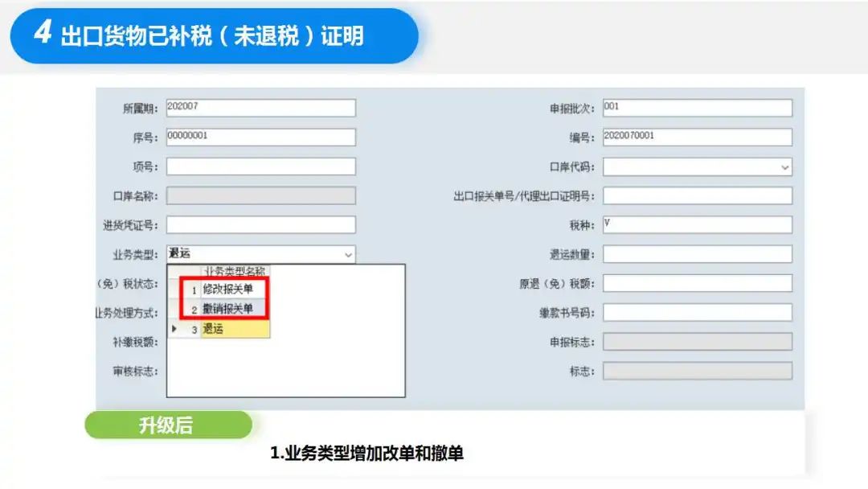Viewport: 868px width, 489px height.
Task: Click the 税种 input field
Action: (698, 225)
